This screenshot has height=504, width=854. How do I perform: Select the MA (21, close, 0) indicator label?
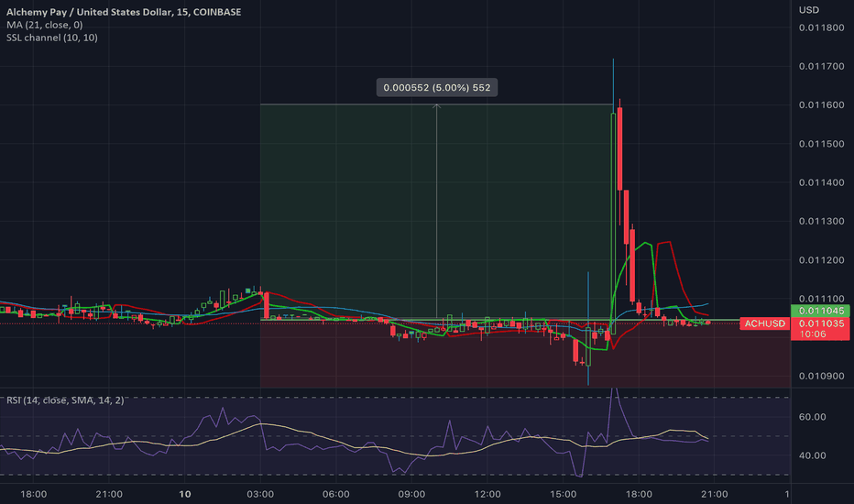pyautogui.click(x=45, y=25)
